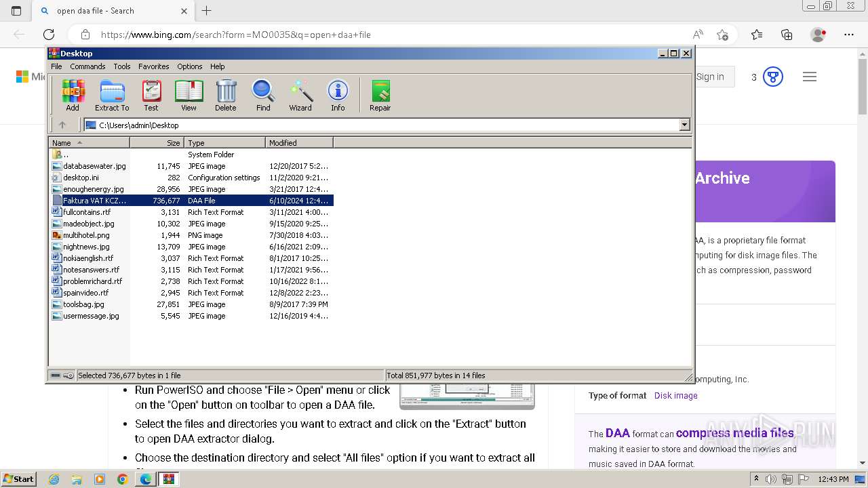
Task: Open the Favorites menu
Action: [x=154, y=66]
